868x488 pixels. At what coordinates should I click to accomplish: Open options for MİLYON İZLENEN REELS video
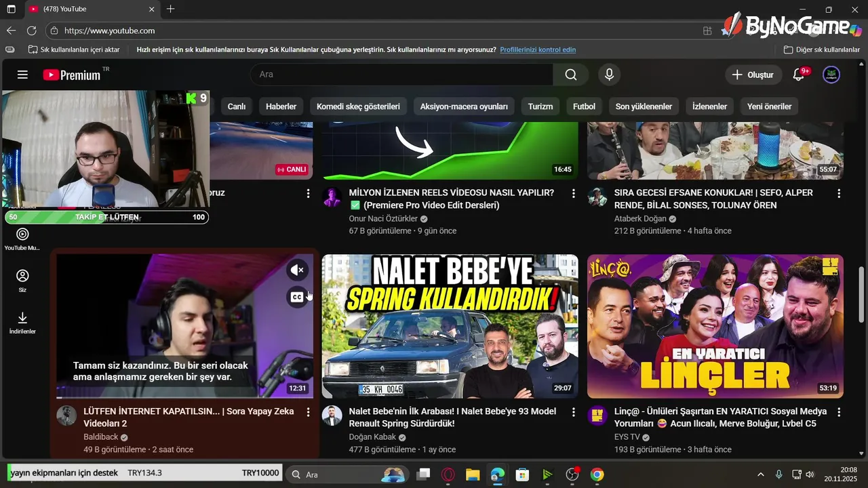573,194
